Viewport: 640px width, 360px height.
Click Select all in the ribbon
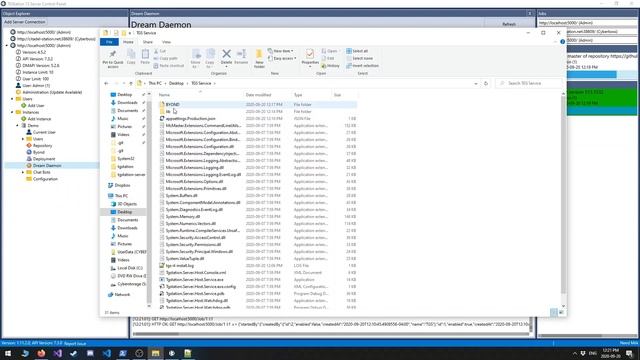[357, 51]
